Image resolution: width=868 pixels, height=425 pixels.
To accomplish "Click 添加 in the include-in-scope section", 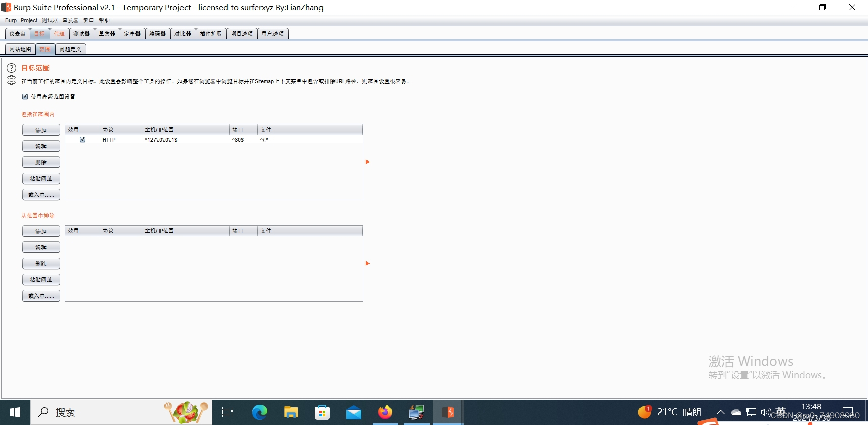I will pyautogui.click(x=41, y=130).
